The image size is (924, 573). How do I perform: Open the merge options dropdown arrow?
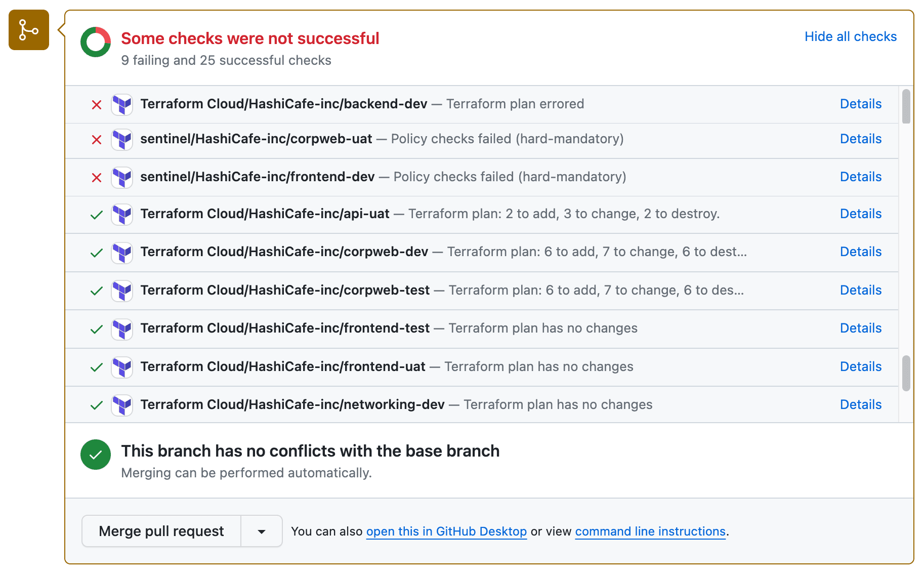(261, 531)
